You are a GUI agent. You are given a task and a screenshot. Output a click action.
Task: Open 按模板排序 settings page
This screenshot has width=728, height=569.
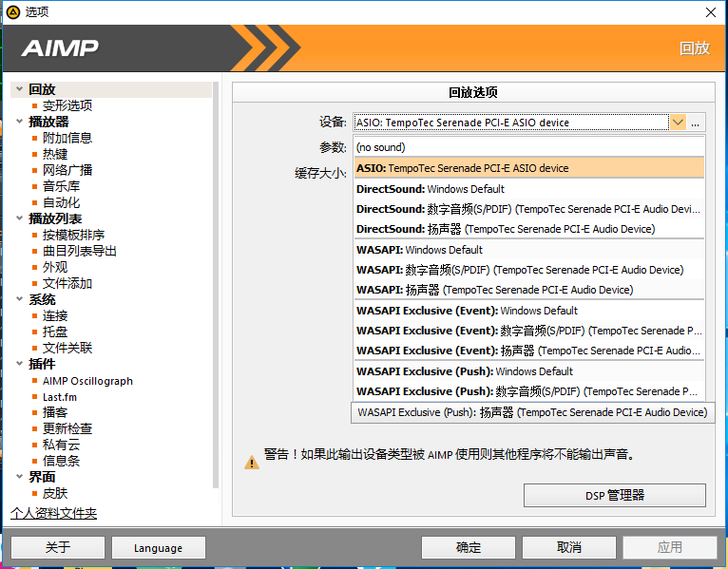coord(73,235)
